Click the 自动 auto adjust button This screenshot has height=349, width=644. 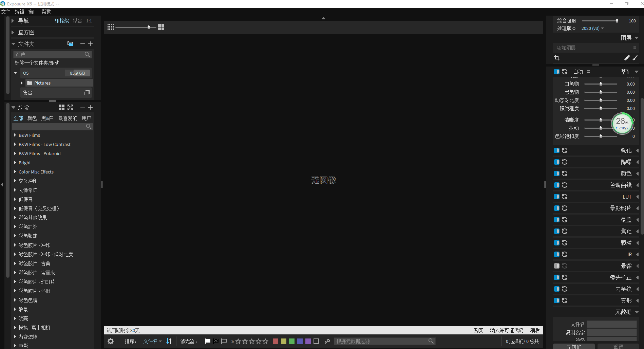coord(578,72)
